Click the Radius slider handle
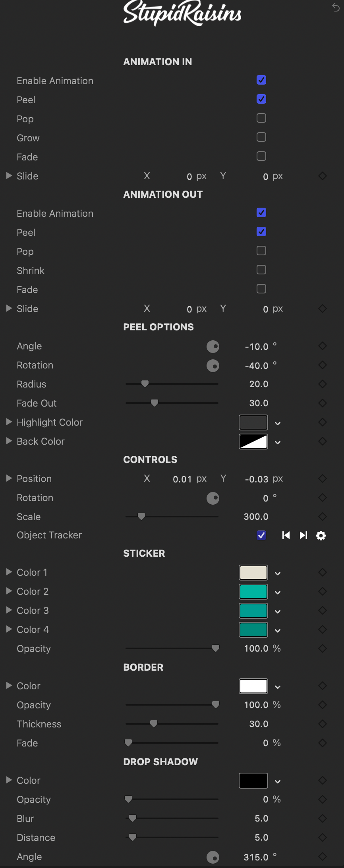Viewport: 344px width, 868px height. tap(145, 384)
